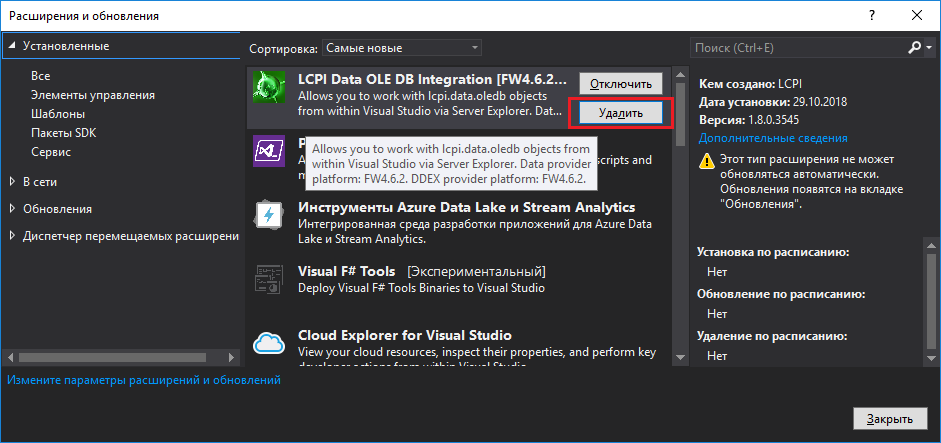941x443 pixels.
Task: Open Дополнительные сведения link
Action: [x=773, y=138]
